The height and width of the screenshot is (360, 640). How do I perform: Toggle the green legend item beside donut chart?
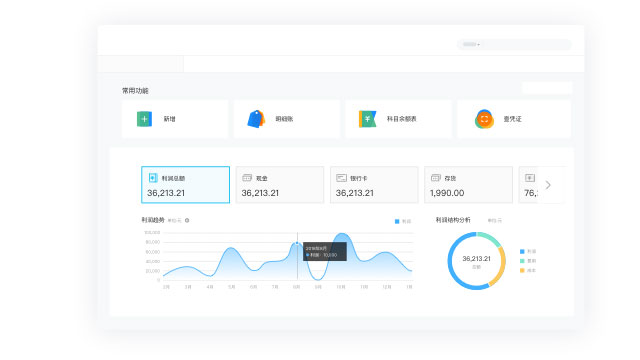[528, 261]
